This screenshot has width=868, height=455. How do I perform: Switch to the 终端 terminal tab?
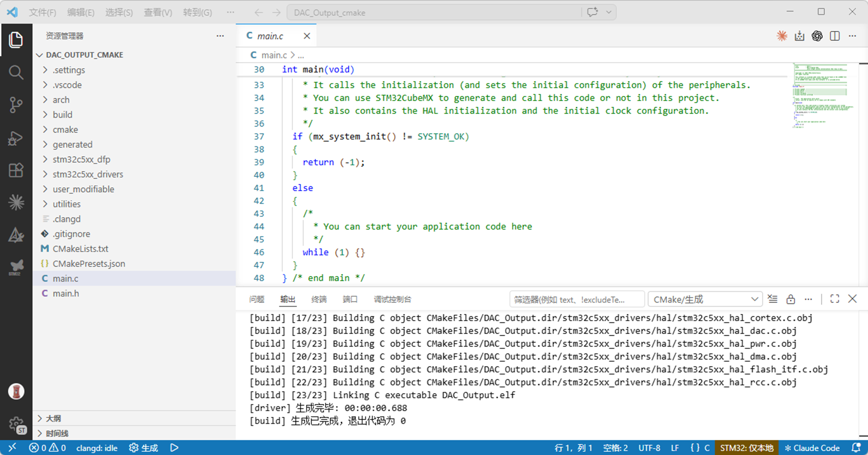click(319, 299)
